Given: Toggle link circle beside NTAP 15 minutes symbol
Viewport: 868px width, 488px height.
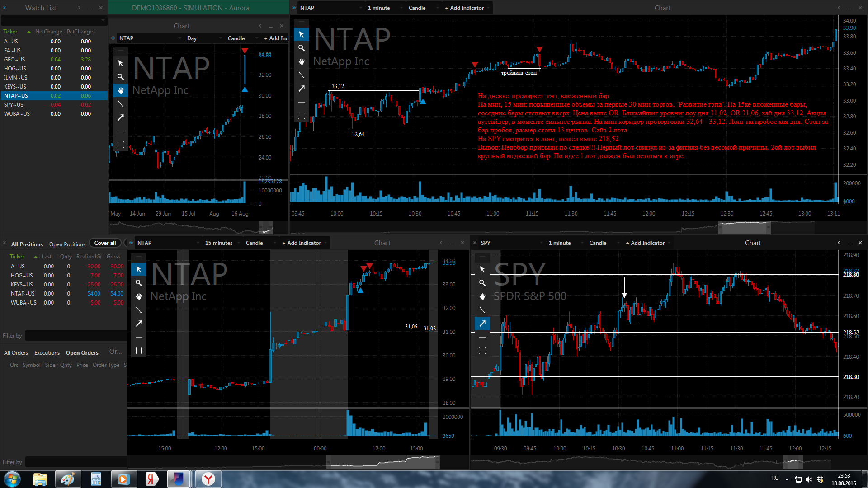Looking at the screenshot, I should click(x=131, y=243).
